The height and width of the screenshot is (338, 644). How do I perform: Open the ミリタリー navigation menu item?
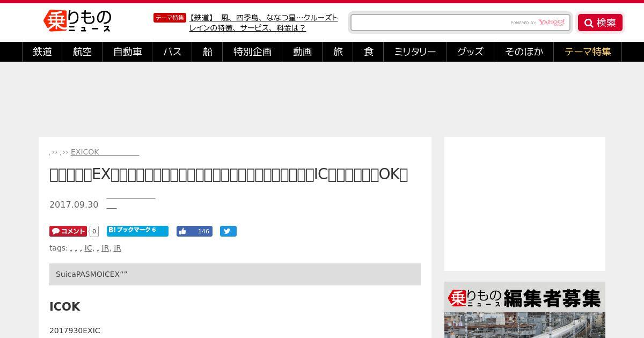coord(415,52)
